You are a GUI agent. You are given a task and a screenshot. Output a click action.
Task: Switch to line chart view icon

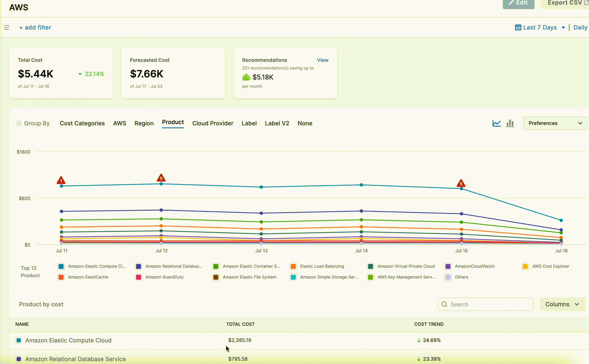click(497, 123)
